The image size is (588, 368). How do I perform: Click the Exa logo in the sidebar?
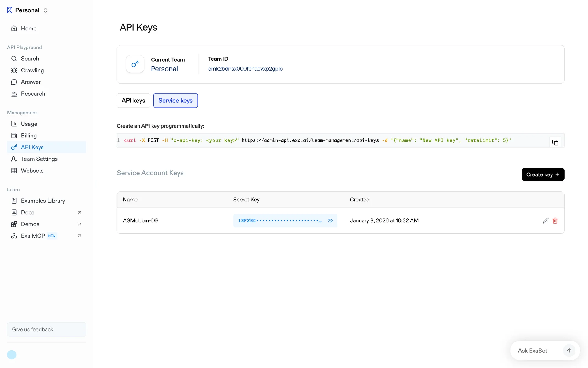tap(9, 10)
